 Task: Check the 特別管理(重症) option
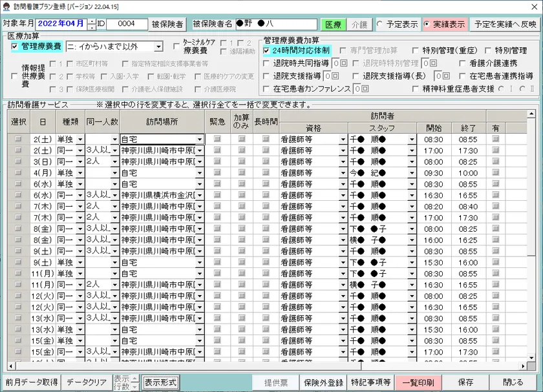point(415,50)
